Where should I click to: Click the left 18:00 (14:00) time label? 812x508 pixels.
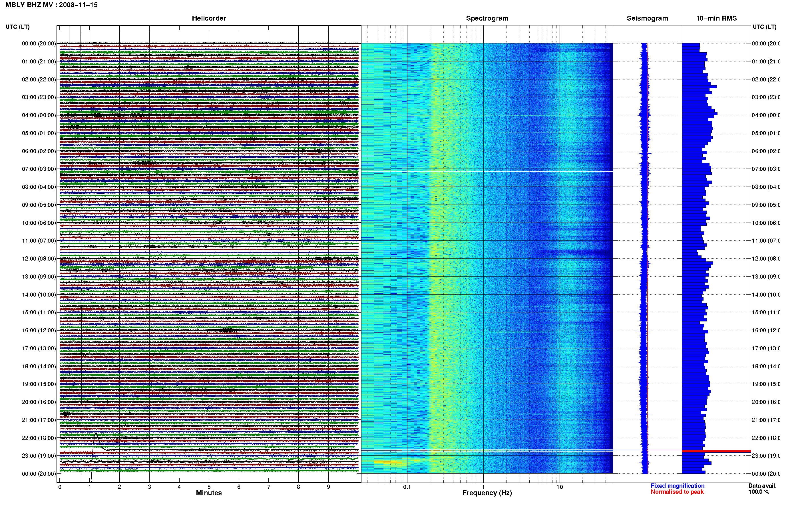pos(39,366)
